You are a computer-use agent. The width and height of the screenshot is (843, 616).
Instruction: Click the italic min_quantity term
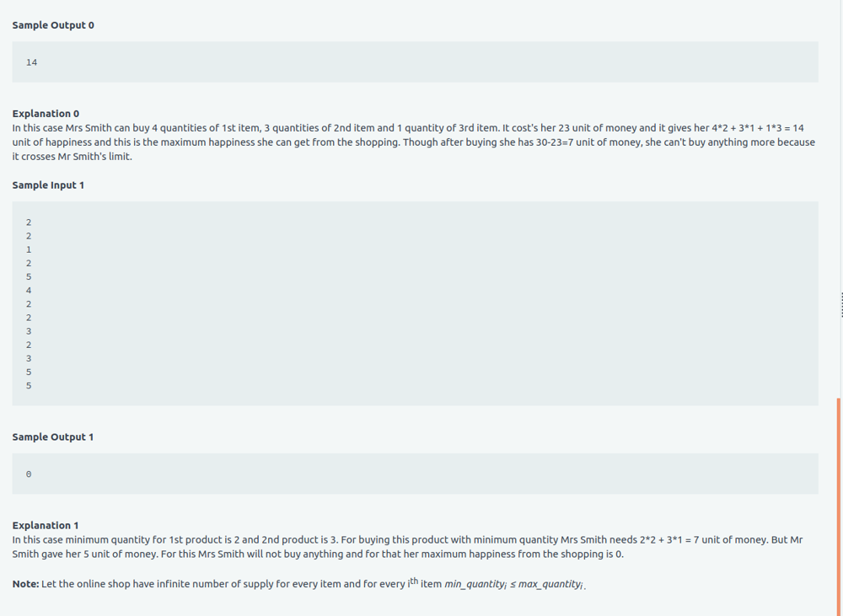[475, 584]
